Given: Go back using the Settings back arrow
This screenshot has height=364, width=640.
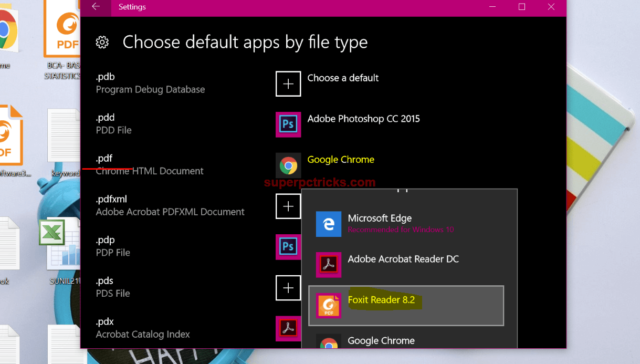Looking at the screenshot, I should (x=96, y=7).
